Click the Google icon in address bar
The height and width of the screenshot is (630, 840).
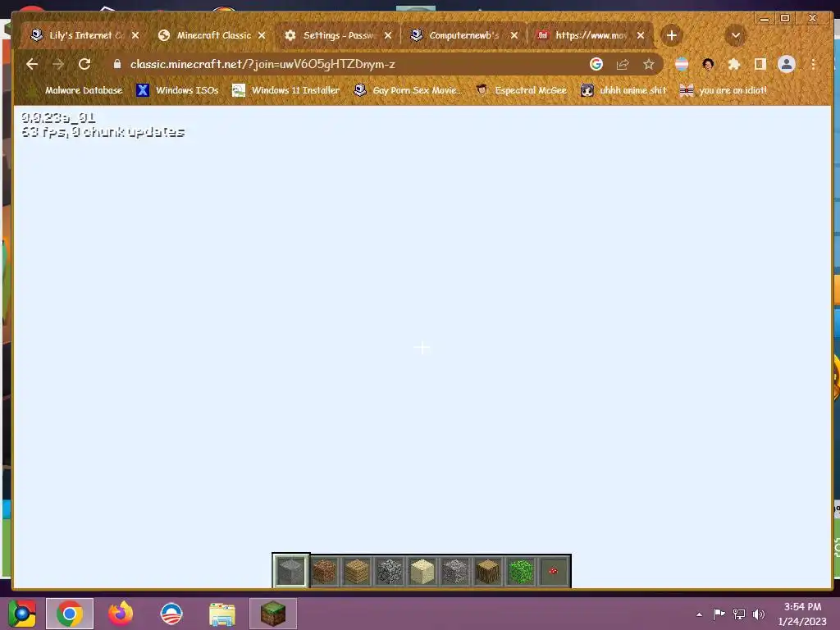point(596,64)
